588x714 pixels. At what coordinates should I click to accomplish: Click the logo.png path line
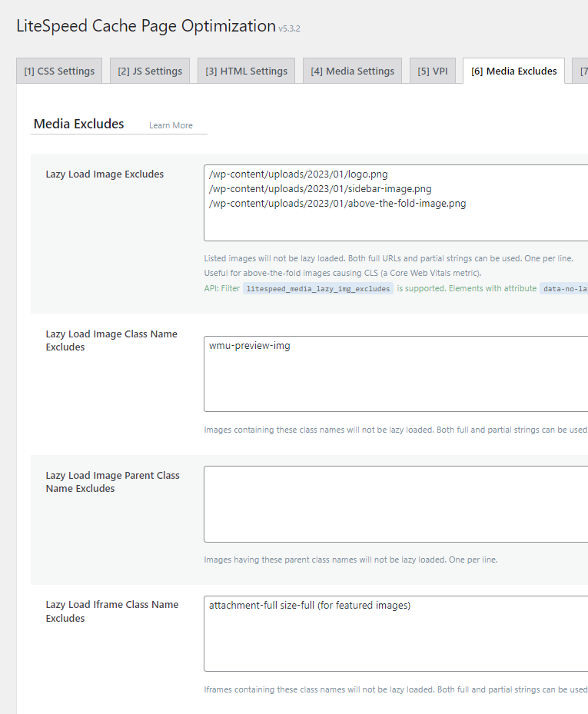click(298, 174)
